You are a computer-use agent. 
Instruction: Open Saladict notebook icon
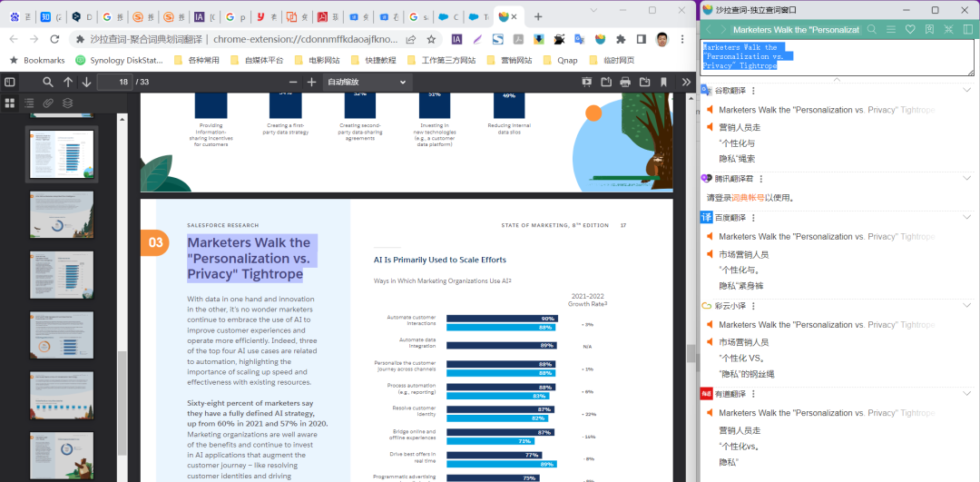(929, 29)
